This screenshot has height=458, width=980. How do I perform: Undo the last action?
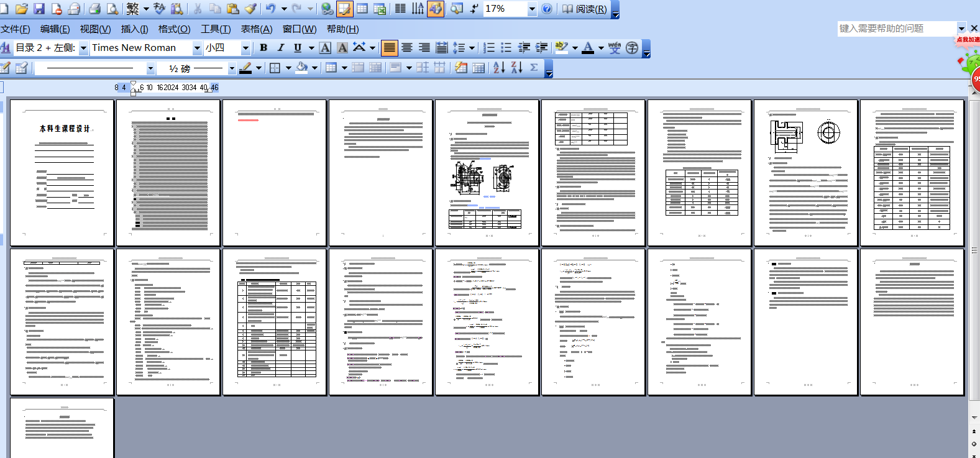(x=270, y=9)
